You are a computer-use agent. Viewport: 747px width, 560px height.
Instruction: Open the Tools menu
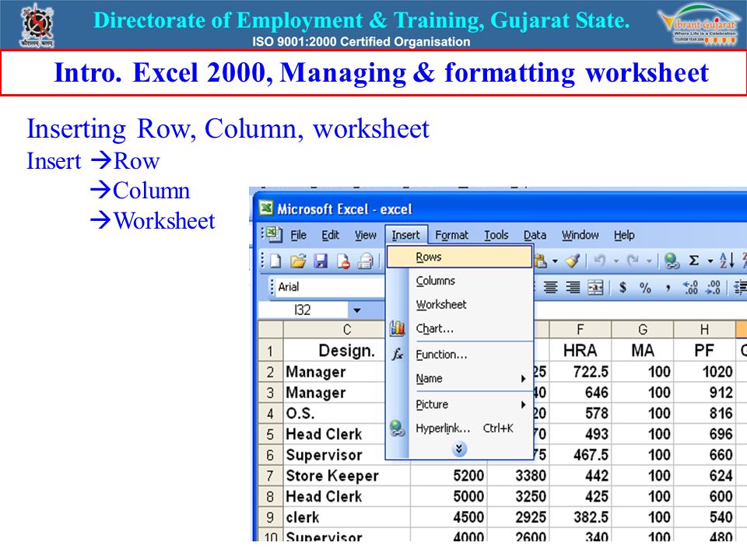click(x=496, y=235)
